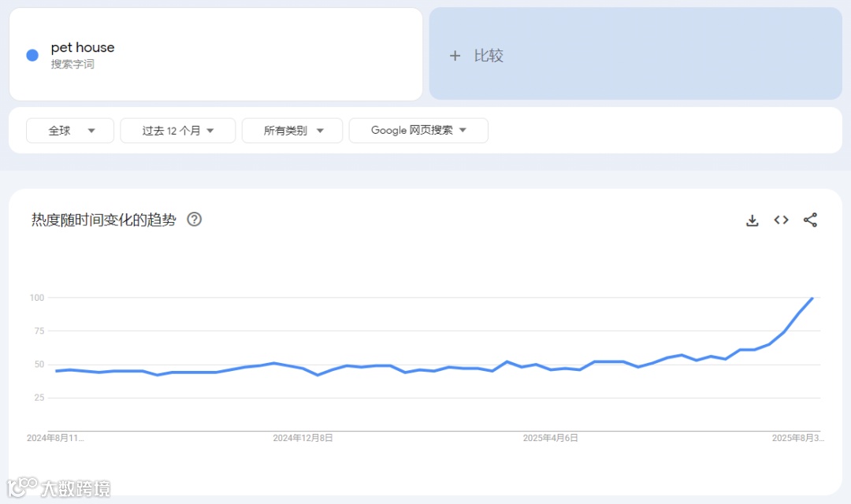The height and width of the screenshot is (504, 851).
Task: Click the 2025年4月6日 date axis label
Action: (x=550, y=438)
